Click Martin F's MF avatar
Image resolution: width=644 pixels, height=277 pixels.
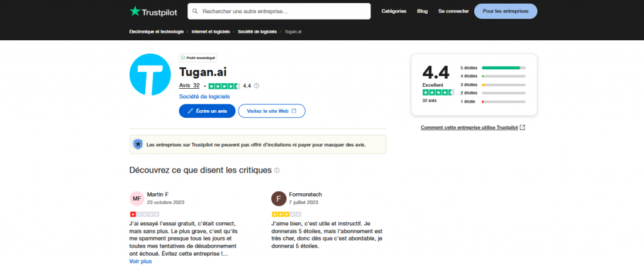tap(136, 198)
